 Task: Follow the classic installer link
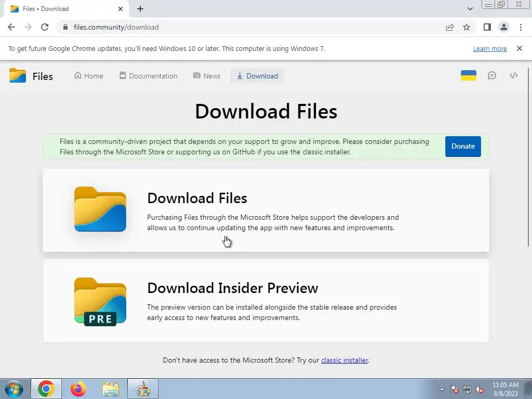click(x=344, y=361)
